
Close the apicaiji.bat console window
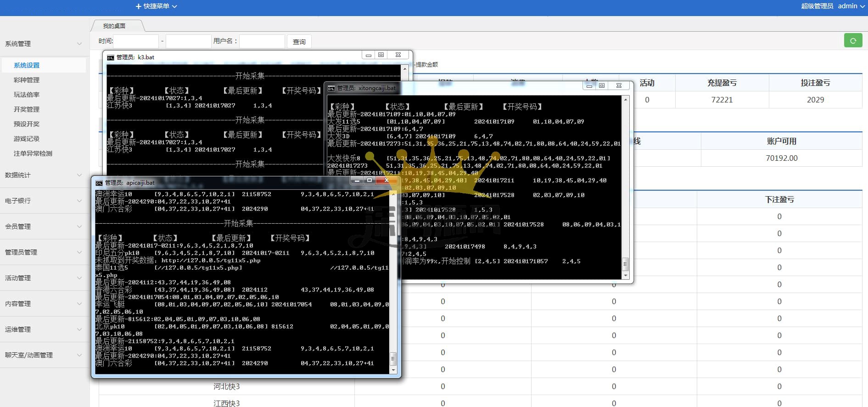point(386,181)
